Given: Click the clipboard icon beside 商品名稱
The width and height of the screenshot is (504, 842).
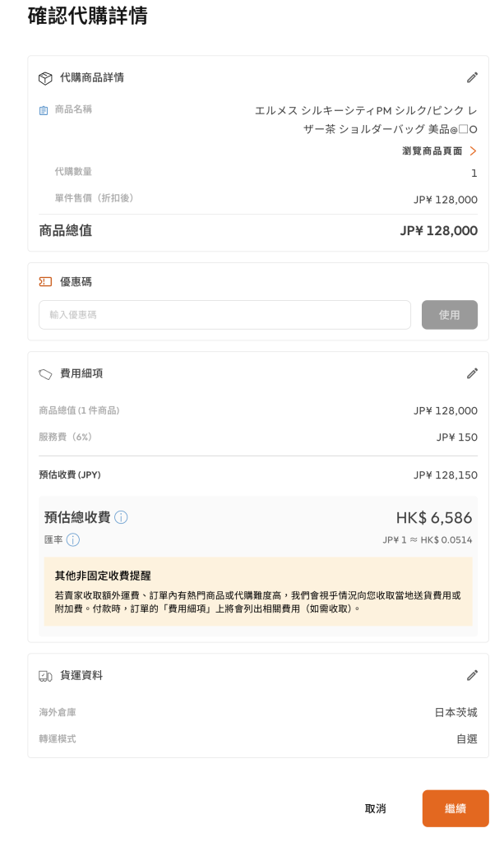Looking at the screenshot, I should pos(44,110).
